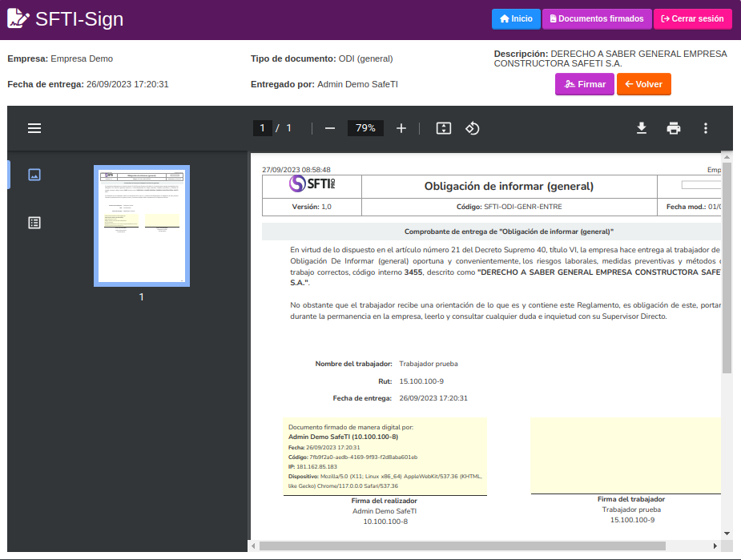
Task: Click the signature code '7fb9f2a0-aedb-4169-9f93-f2d8aba601eb'
Action: click(364, 457)
